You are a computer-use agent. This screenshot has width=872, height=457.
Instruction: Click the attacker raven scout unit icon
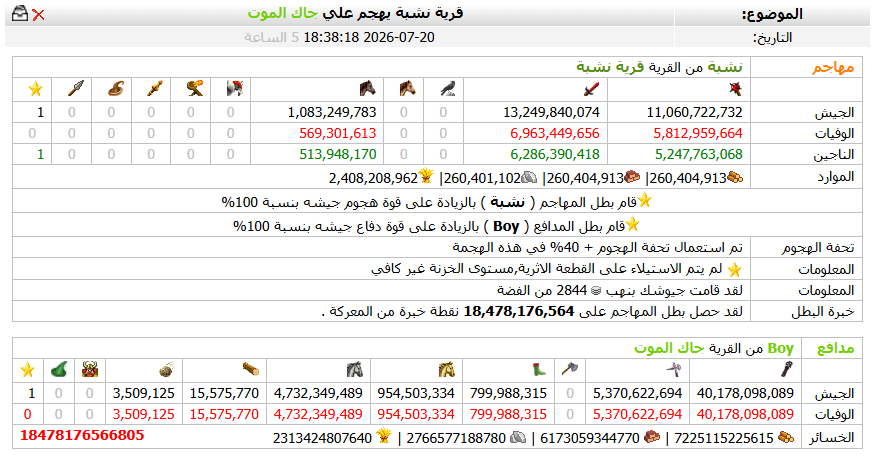pos(448,88)
